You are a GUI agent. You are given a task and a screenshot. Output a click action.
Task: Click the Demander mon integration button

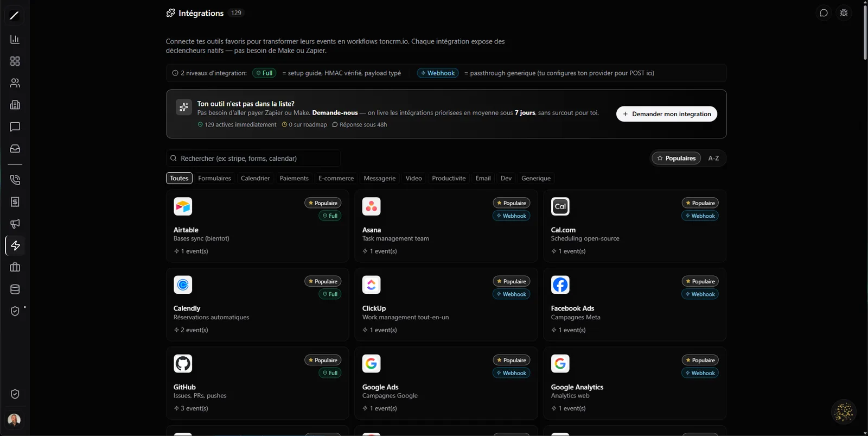pos(667,114)
